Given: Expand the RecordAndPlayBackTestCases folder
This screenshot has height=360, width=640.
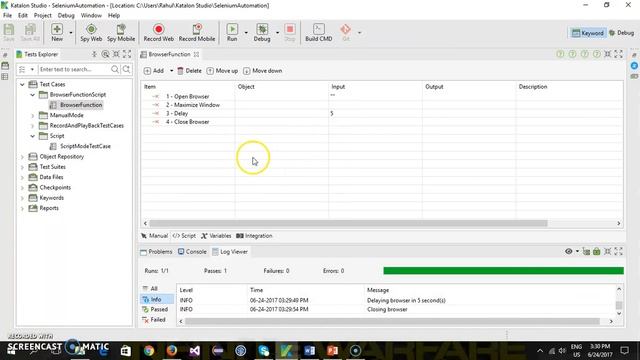Looking at the screenshot, I should [x=33, y=126].
